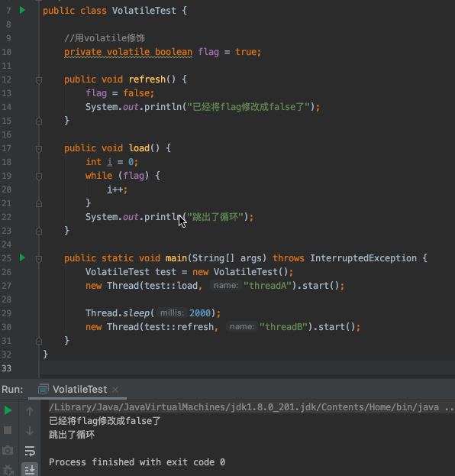This screenshot has width=455, height=476.
Task: Collapse the load() method fold at line 17
Action: 39,149
